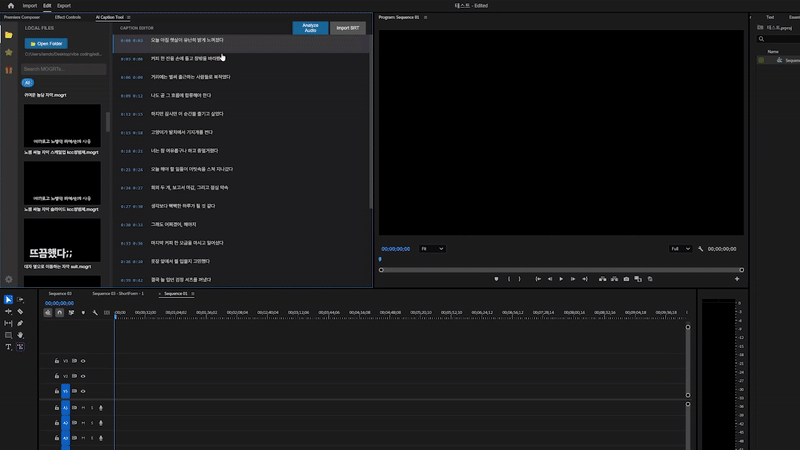This screenshot has width=800, height=450.
Task: Toggle lock on track V2
Action: click(x=56, y=376)
